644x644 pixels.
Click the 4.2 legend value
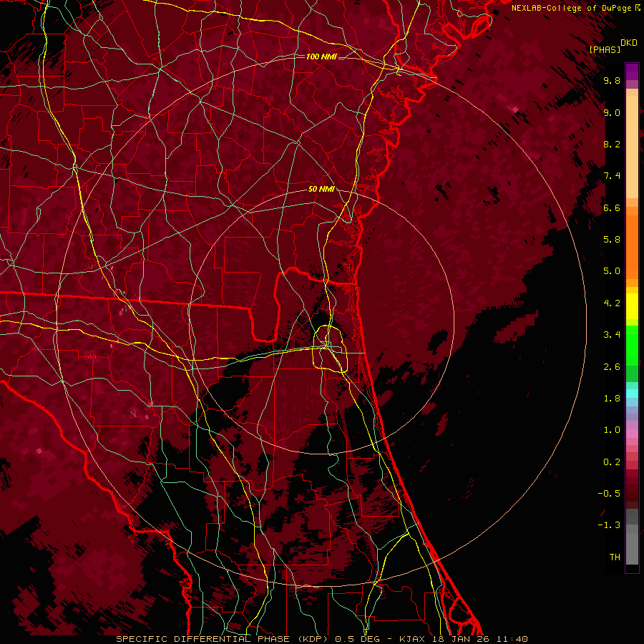pos(612,303)
